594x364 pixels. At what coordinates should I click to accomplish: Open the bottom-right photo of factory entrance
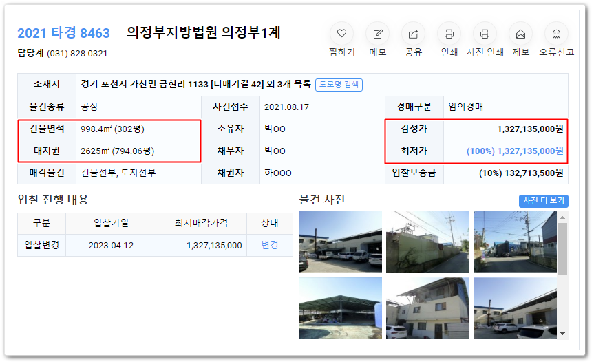[x=515, y=308]
